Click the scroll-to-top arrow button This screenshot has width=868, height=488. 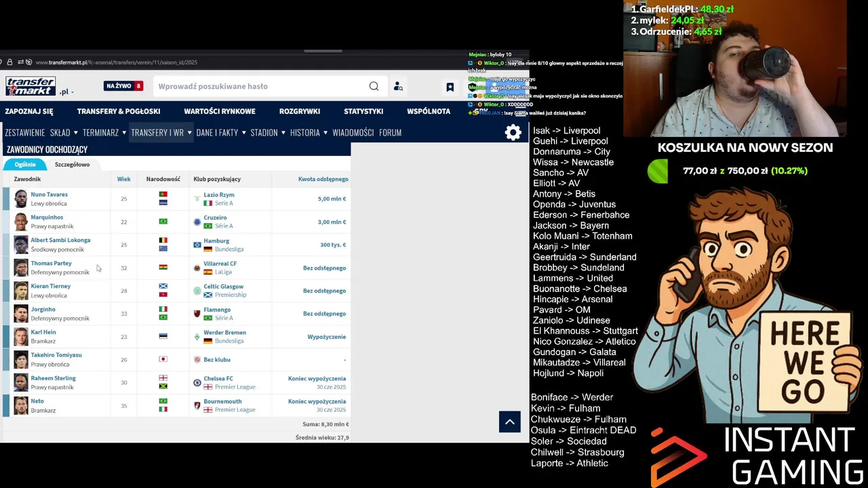[x=510, y=422]
